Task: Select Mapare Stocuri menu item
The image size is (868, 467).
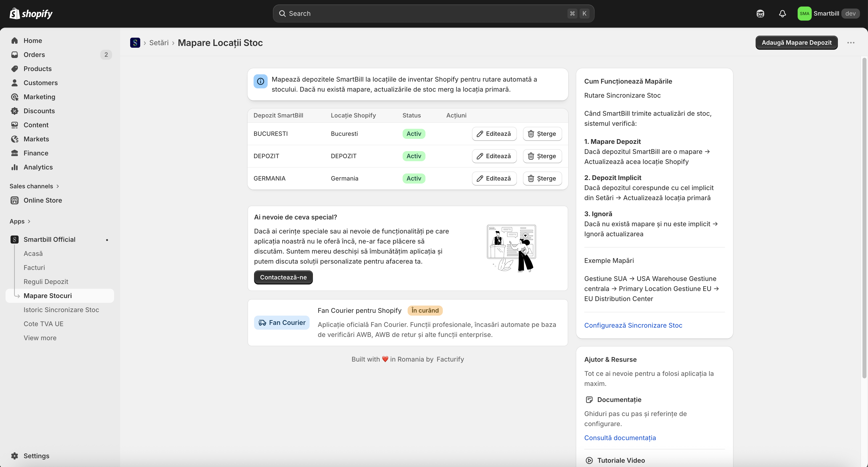Action: 60,296
